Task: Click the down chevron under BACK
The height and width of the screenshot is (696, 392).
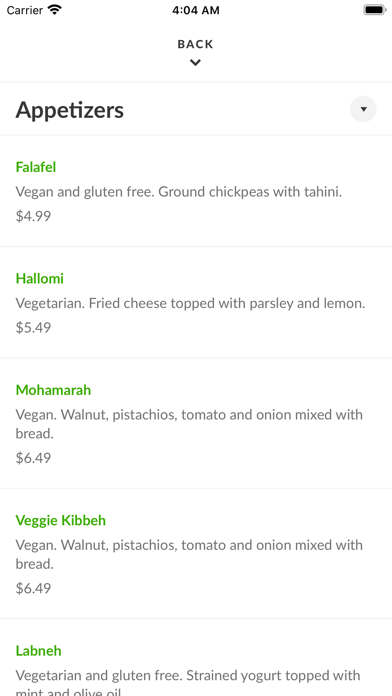Action: coord(195,63)
